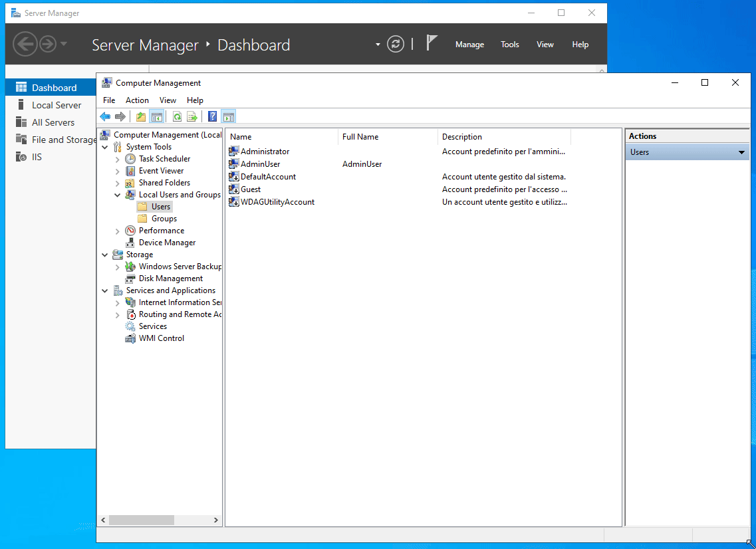Expand the Event Viewer node

click(x=118, y=171)
